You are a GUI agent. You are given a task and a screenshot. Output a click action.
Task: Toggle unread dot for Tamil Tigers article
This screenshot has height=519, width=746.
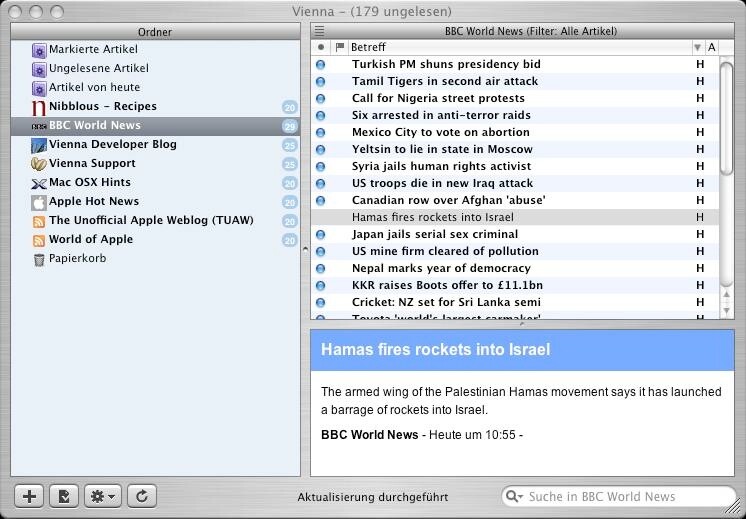point(321,81)
